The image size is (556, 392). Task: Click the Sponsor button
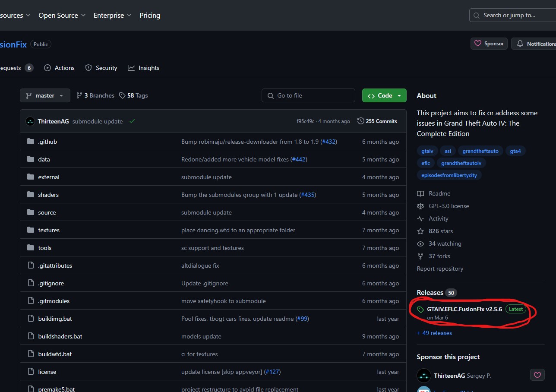click(489, 44)
